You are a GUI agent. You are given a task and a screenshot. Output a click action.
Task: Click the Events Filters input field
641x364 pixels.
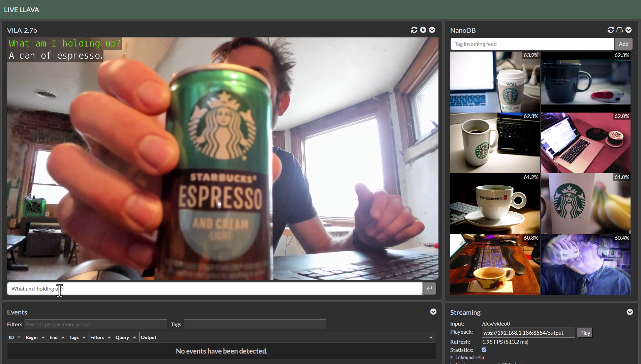click(x=96, y=324)
